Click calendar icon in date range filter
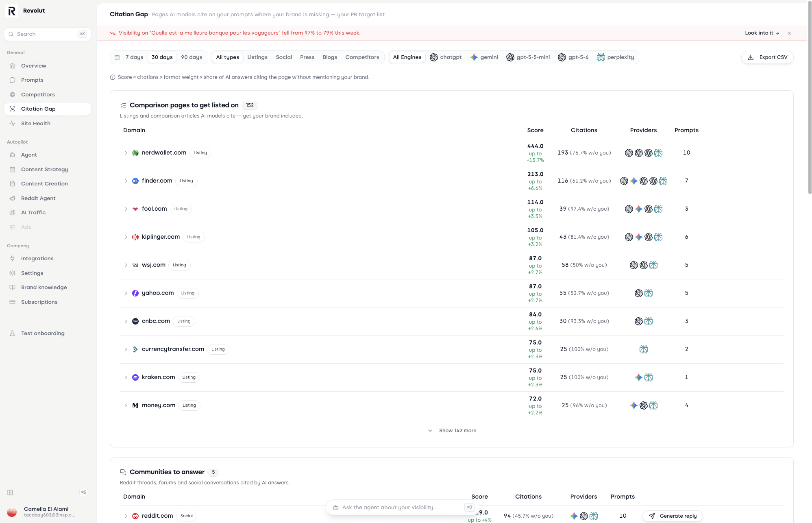Viewport: 812px width, 523px height. tap(117, 57)
